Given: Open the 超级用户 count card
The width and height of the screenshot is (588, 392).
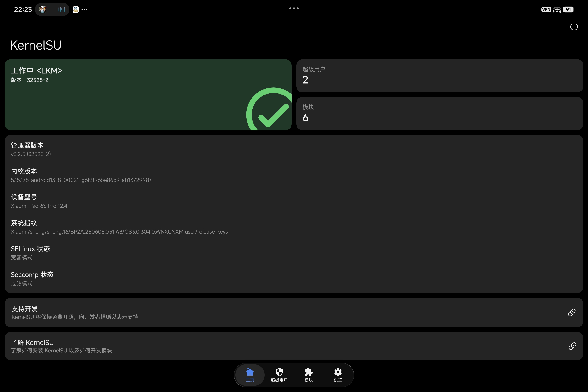Looking at the screenshot, I should (439, 76).
